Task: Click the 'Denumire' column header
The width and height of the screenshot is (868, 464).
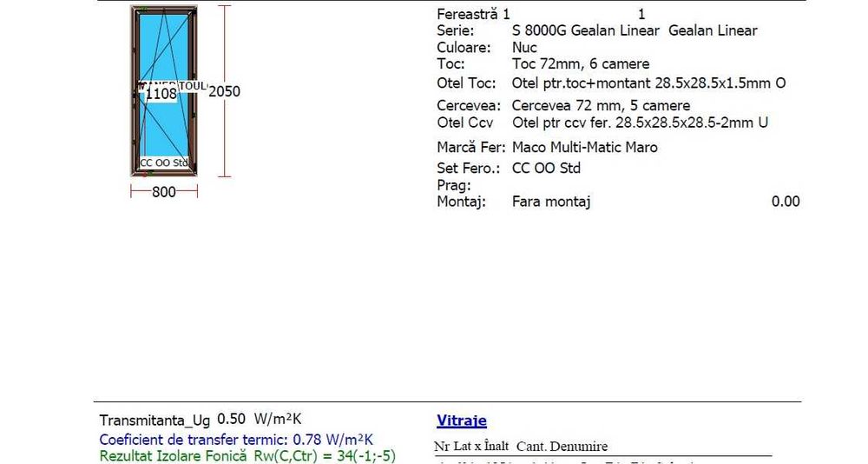Action: [579, 447]
